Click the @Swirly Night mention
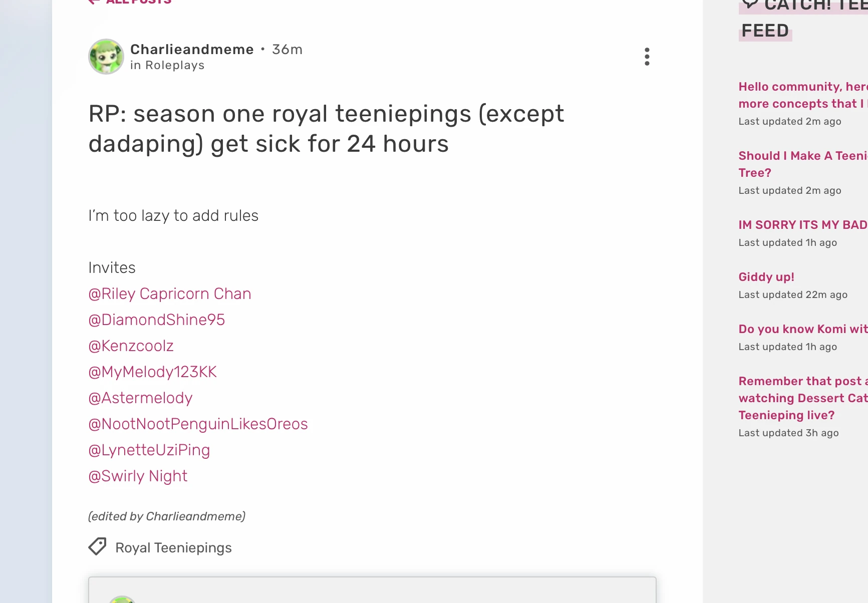Screen dimensions: 868x603 pyautogui.click(x=137, y=476)
